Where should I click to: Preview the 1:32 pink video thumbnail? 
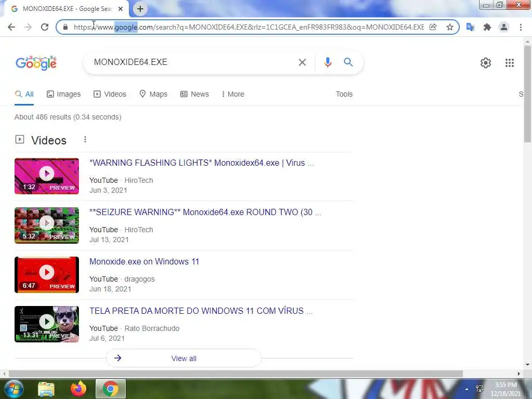[47, 176]
